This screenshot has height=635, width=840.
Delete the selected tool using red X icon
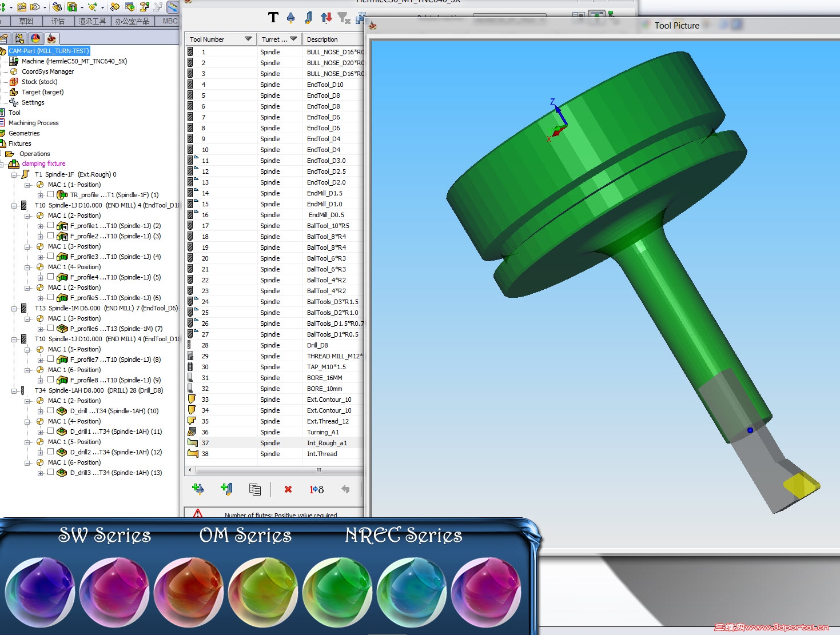(x=287, y=489)
